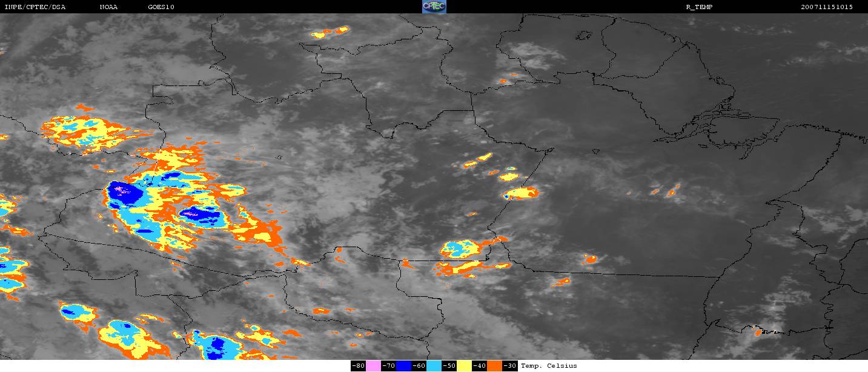Click the -80 legend value
The width and height of the screenshot is (868, 372).
358,366
